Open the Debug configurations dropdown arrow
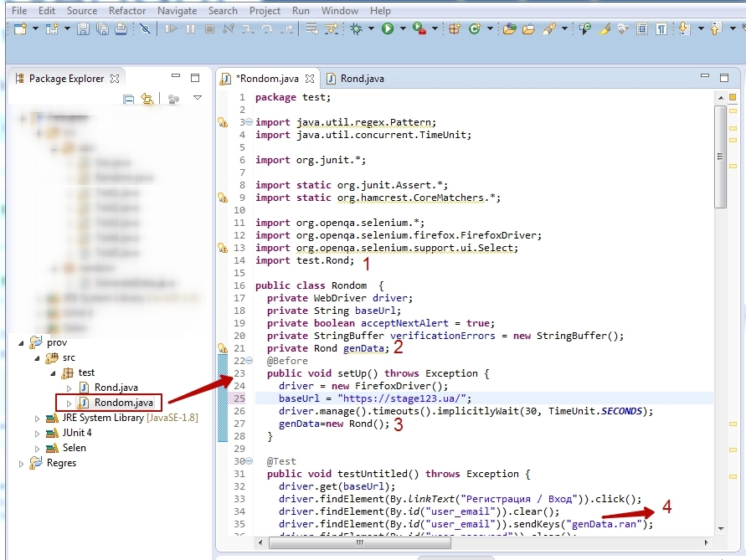This screenshot has width=746, height=560. [x=371, y=29]
